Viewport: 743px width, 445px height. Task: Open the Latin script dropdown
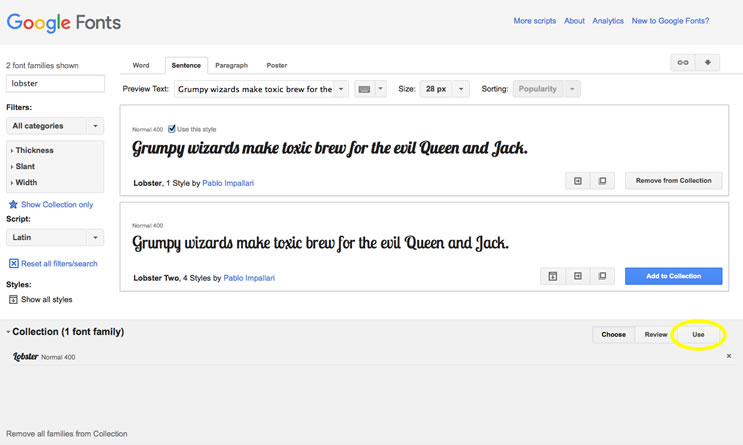(54, 237)
